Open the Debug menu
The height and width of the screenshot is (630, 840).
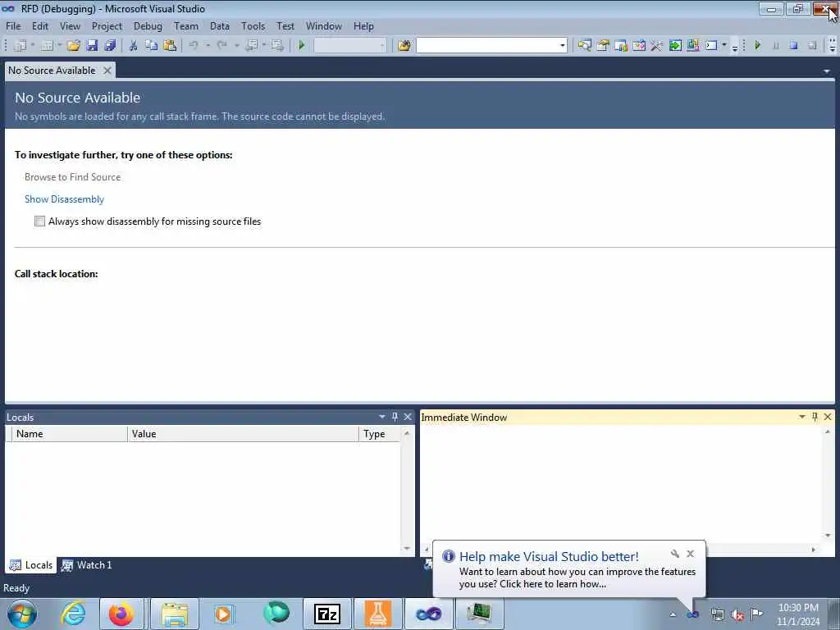(x=148, y=25)
